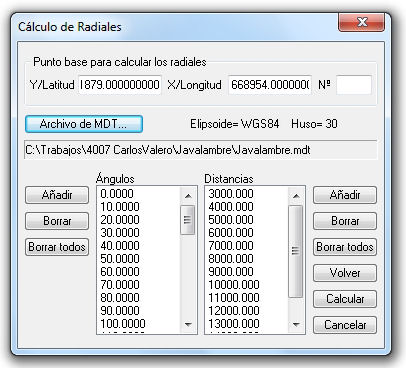Select distance 5000.000 in Distancias list
406x368 pixels.
[247, 220]
